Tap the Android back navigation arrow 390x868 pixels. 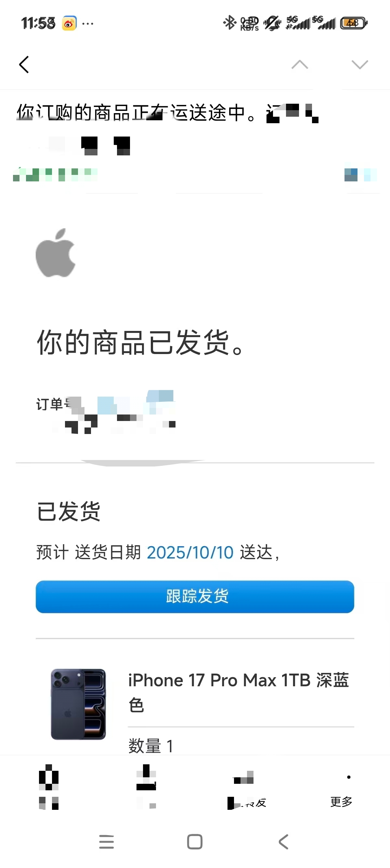click(x=284, y=842)
